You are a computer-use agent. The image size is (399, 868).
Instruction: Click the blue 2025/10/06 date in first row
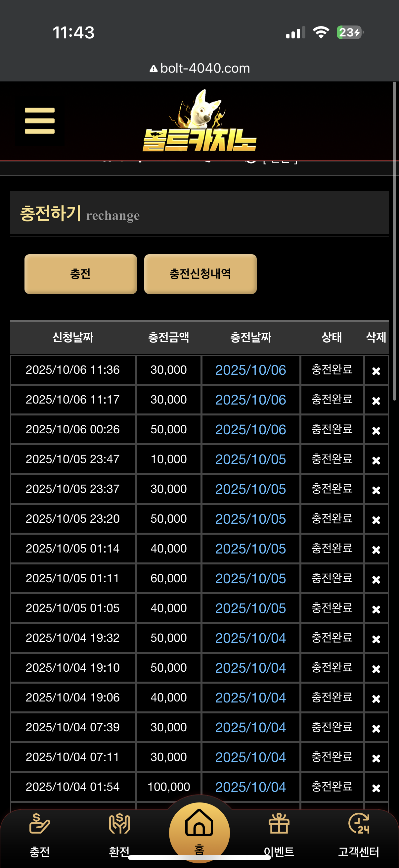250,370
